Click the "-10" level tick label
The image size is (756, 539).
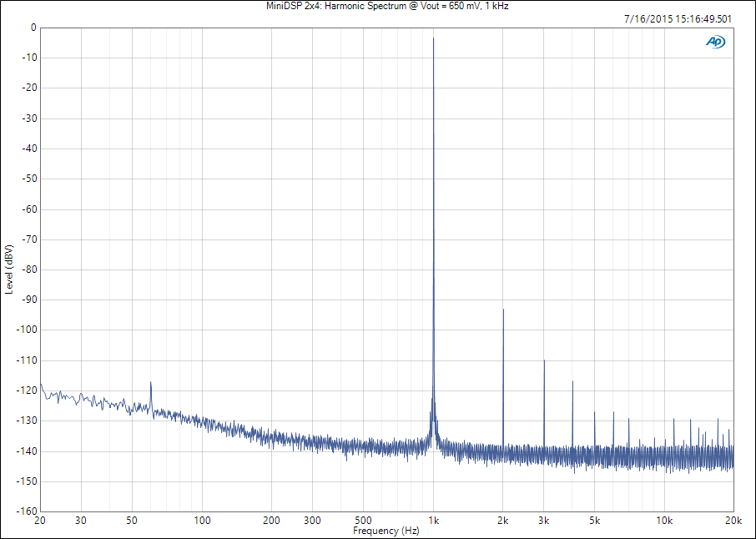pos(29,58)
